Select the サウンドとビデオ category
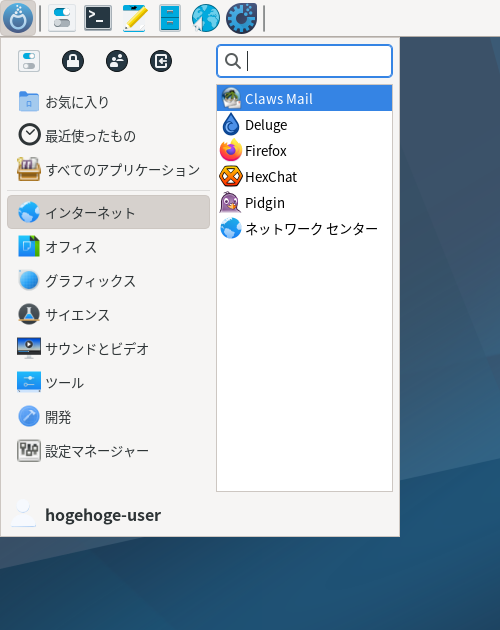500x630 pixels. click(x=109, y=348)
